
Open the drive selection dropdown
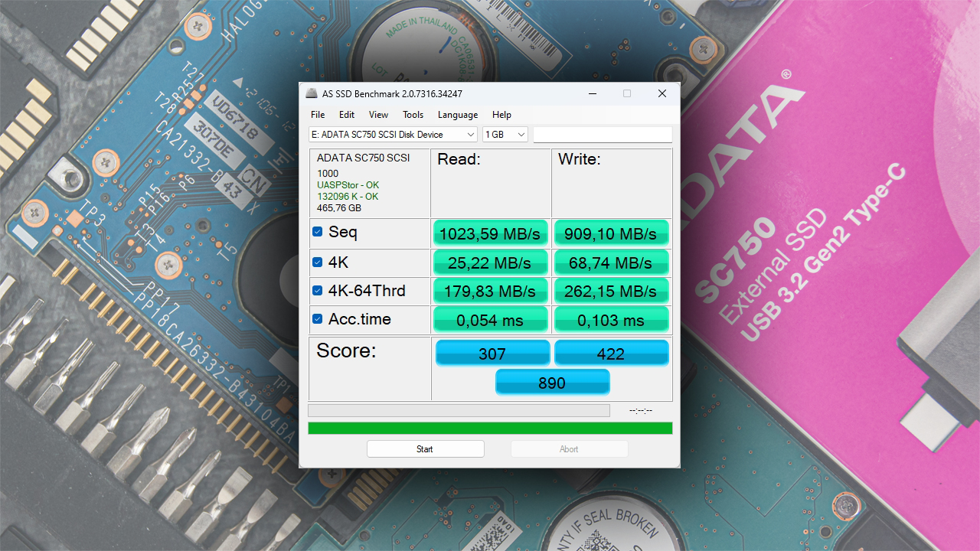pos(393,135)
